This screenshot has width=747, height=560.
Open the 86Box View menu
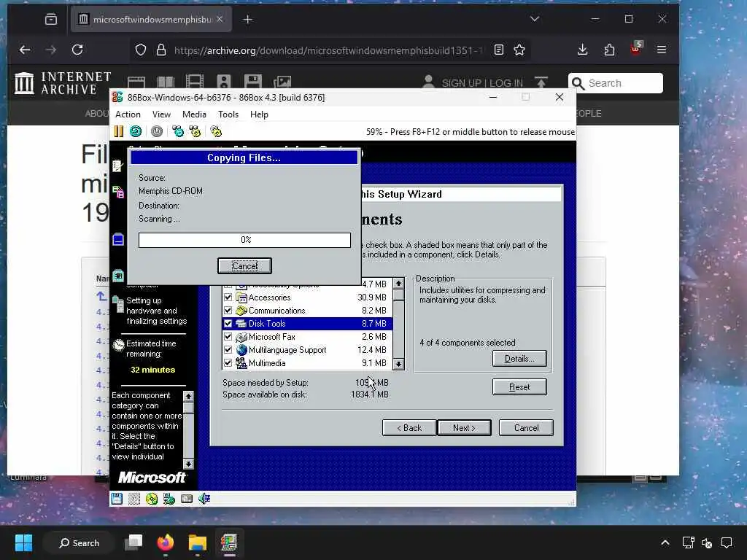click(x=161, y=114)
